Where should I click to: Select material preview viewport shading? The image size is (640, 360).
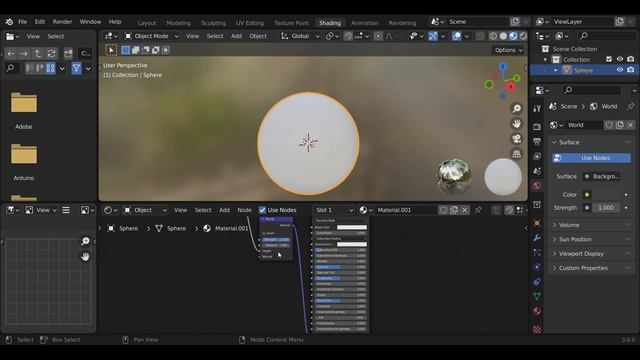tap(513, 36)
